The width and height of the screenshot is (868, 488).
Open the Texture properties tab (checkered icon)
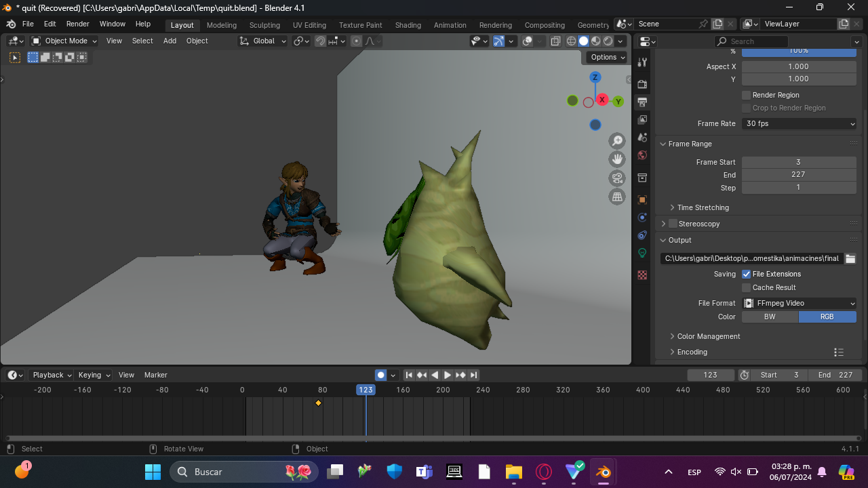(642, 274)
